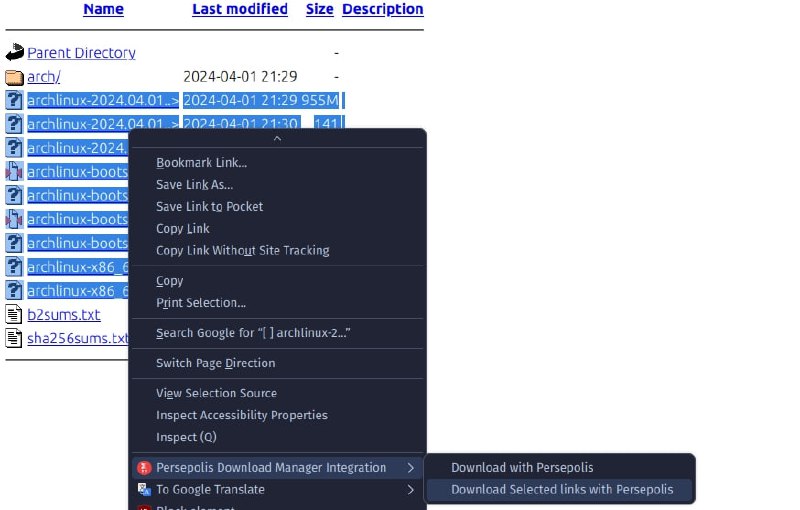
Task: Click the first archlinux-x86_6 link
Action: [78, 267]
